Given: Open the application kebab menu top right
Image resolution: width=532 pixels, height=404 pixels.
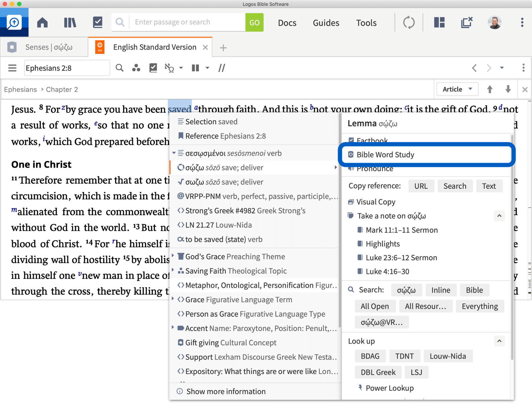Looking at the screenshot, I should click(x=522, y=23).
